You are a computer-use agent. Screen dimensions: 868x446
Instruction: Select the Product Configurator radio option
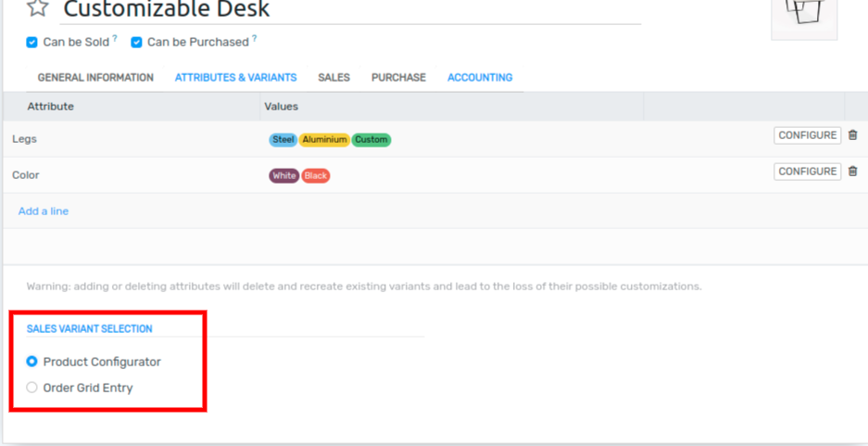pos(32,362)
